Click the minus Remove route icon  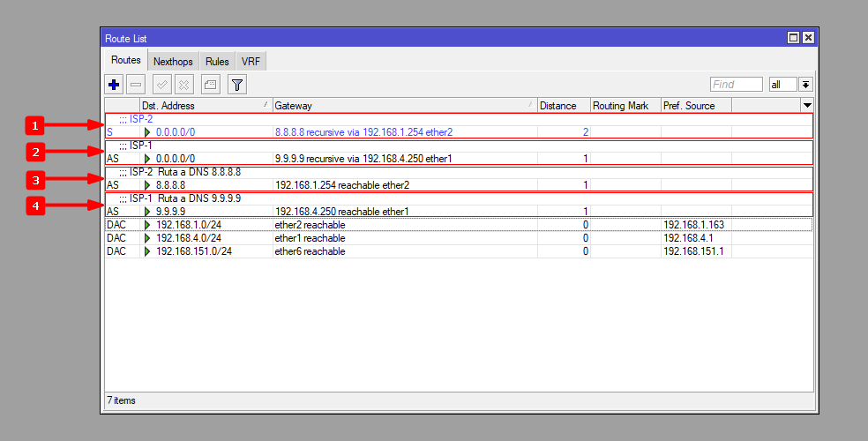coord(136,85)
